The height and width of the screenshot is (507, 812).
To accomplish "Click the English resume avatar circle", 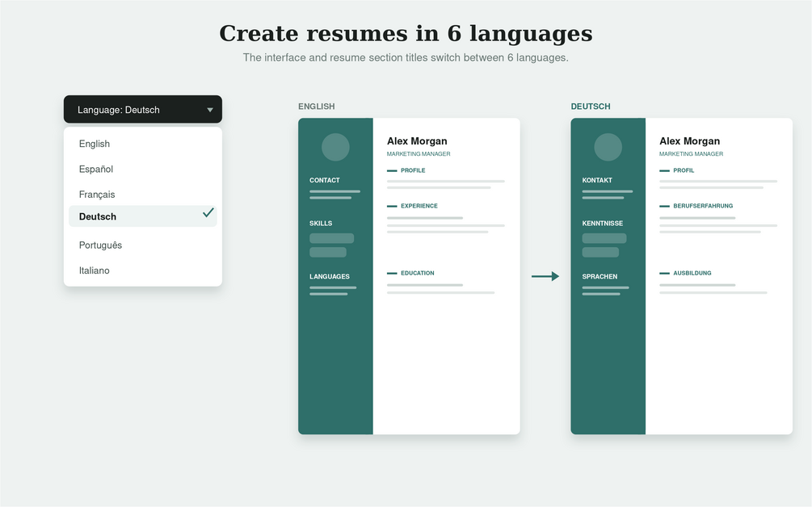I will [335, 147].
